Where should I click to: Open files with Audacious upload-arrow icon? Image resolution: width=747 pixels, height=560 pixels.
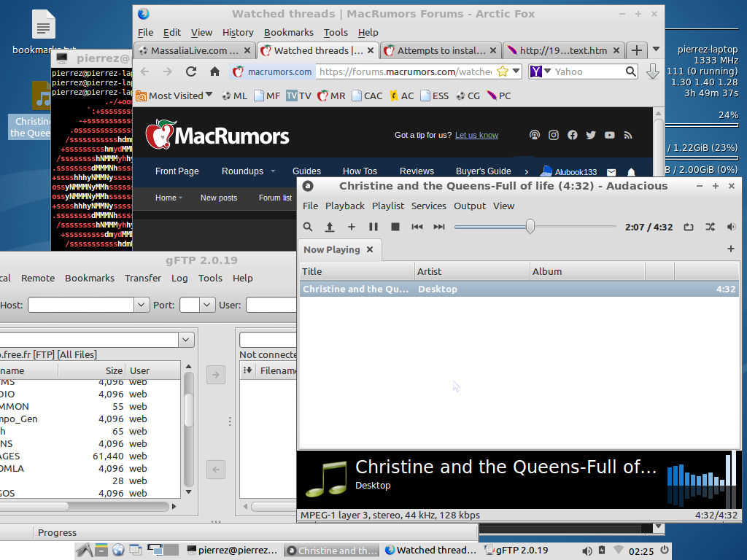coord(329,227)
